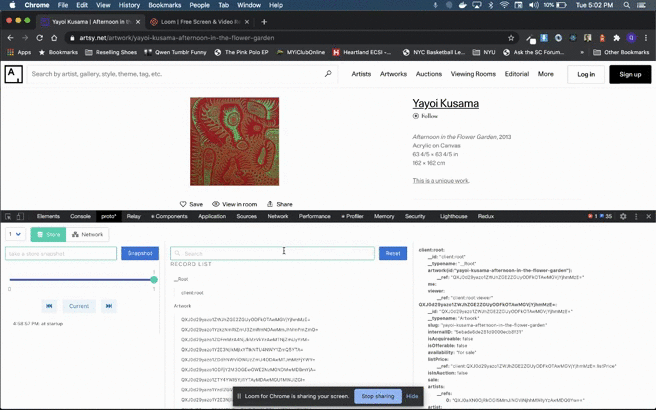Toggle the DevTools device toolbar icon
The width and height of the screenshot is (656, 410).
20,216
